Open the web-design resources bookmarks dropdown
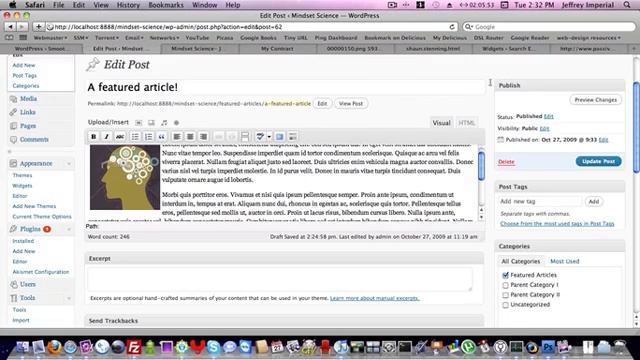Screen dimensions: 640x360 tap(589, 38)
